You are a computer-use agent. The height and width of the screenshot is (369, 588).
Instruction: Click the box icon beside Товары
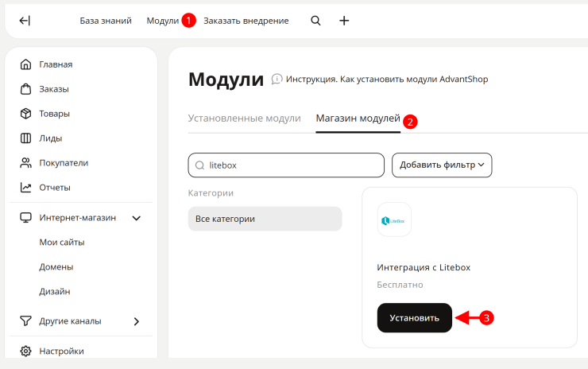tap(25, 114)
